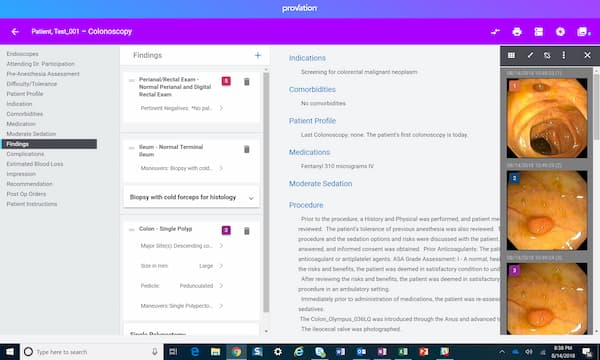Open the image gallery icon in header
This screenshot has width=600, height=360.
(x=583, y=32)
